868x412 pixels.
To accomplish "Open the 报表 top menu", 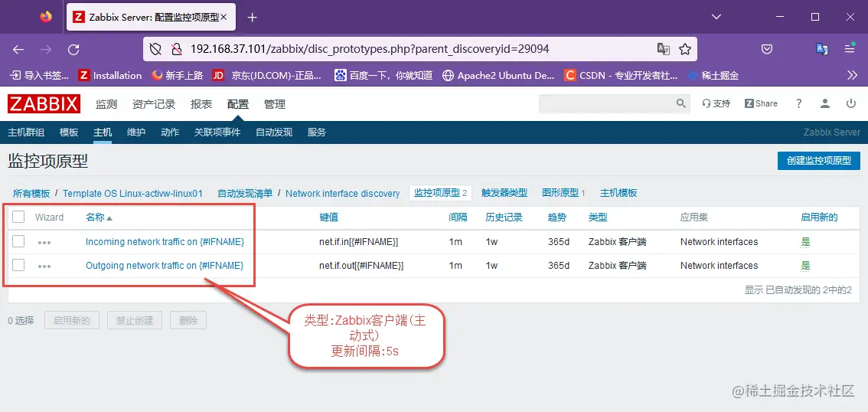I will tap(201, 104).
